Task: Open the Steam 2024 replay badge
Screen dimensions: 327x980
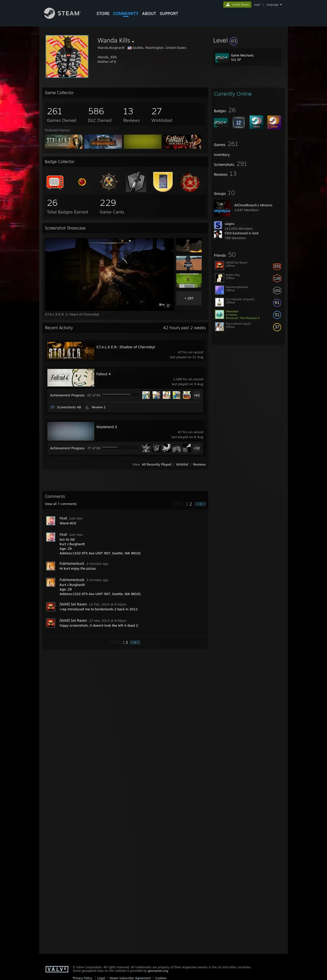Action: pos(256,123)
